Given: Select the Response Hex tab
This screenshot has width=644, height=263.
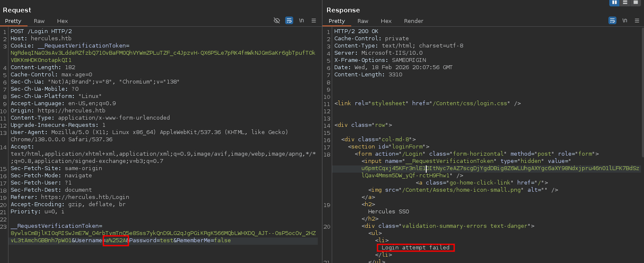Looking at the screenshot, I should [386, 21].
